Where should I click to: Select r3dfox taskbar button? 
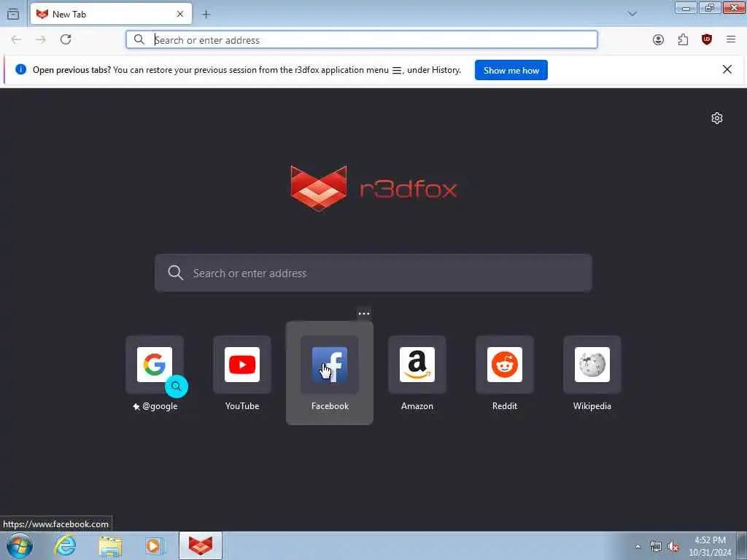pyautogui.click(x=201, y=545)
